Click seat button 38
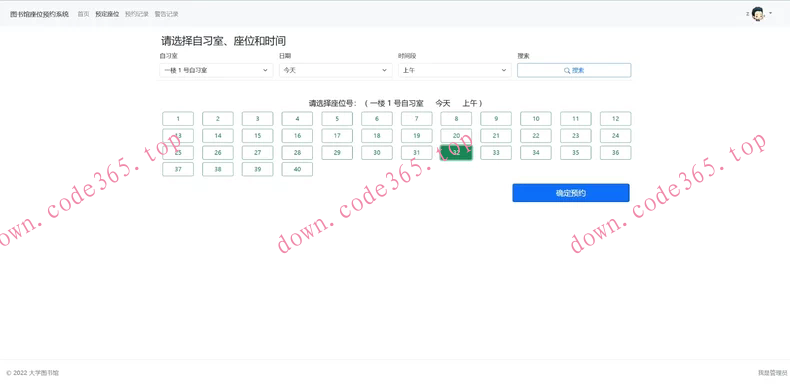Screen dimensions: 790x386 [218, 169]
